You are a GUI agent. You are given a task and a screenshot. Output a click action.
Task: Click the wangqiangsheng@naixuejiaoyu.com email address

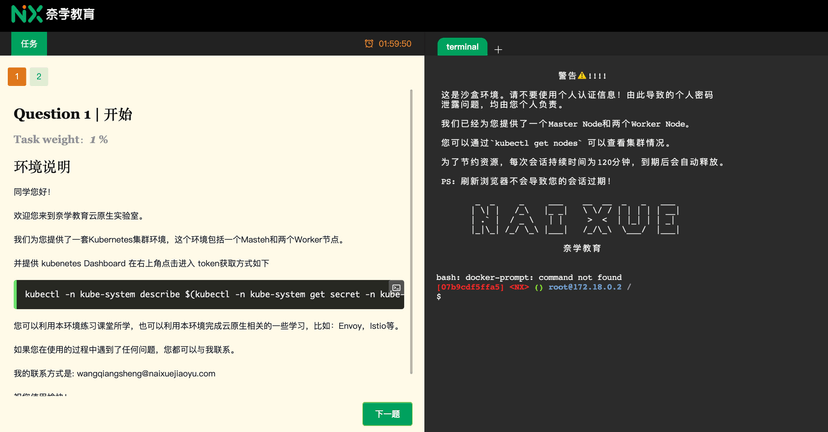click(x=146, y=373)
